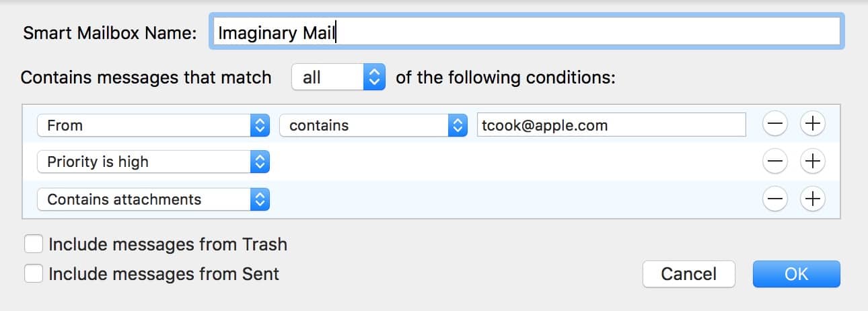Remove the Priority is high condition
The image size is (868, 311).
point(775,162)
